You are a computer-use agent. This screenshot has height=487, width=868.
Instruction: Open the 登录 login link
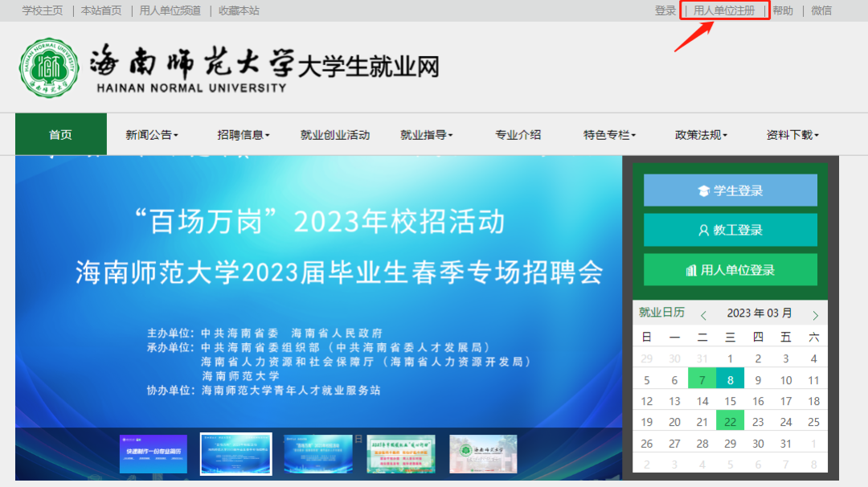click(x=665, y=10)
